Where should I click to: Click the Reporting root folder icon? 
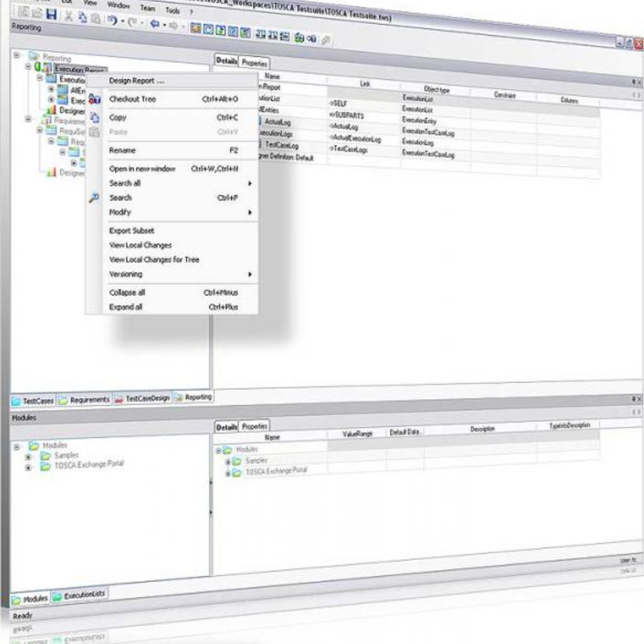(34, 56)
